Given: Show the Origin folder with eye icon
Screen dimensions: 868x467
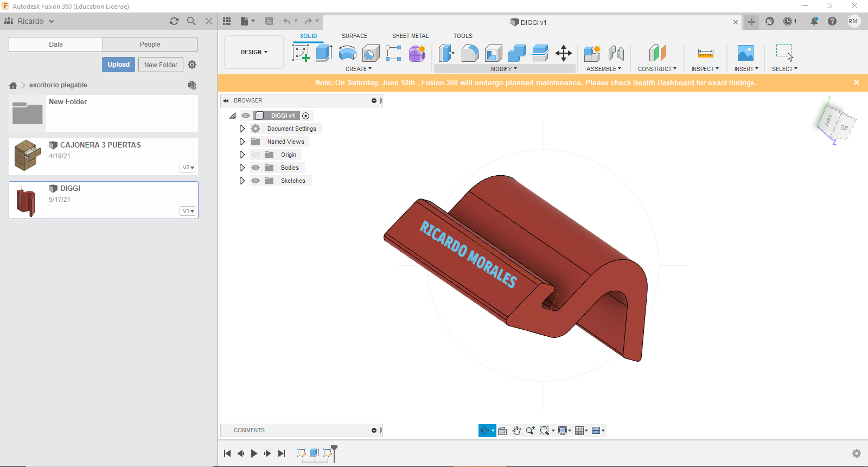Looking at the screenshot, I should [x=256, y=155].
